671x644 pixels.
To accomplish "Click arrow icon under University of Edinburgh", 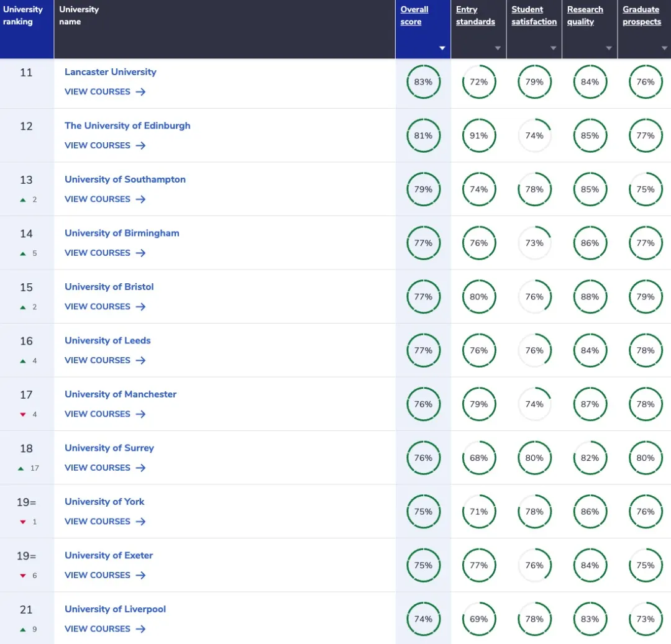I will [x=140, y=145].
